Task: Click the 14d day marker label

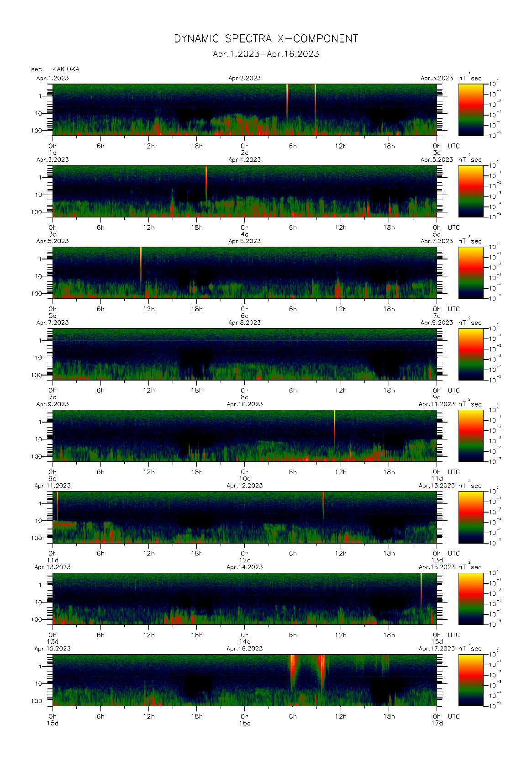Action: pos(245,642)
